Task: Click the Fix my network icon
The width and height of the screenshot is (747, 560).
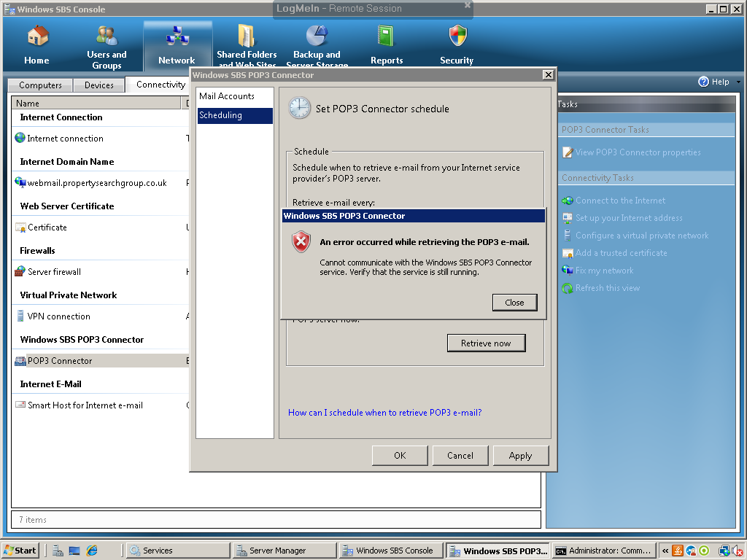Action: click(568, 271)
